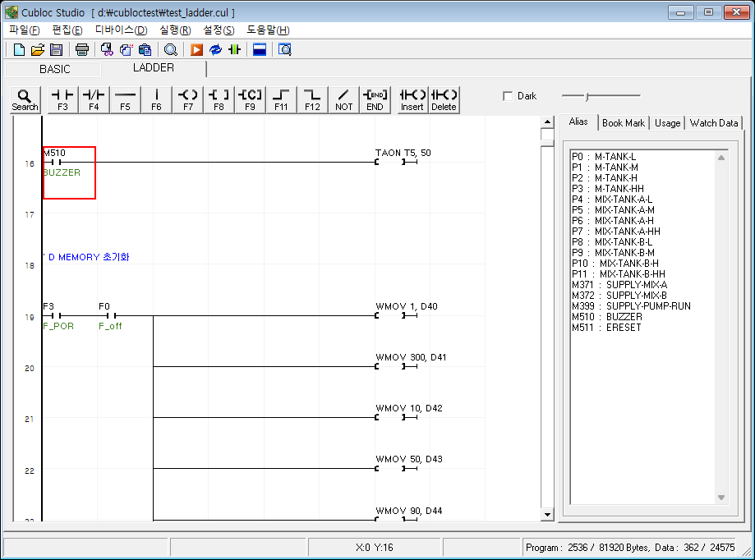Click the Delete rung button
The height and width of the screenshot is (560, 755).
point(444,99)
